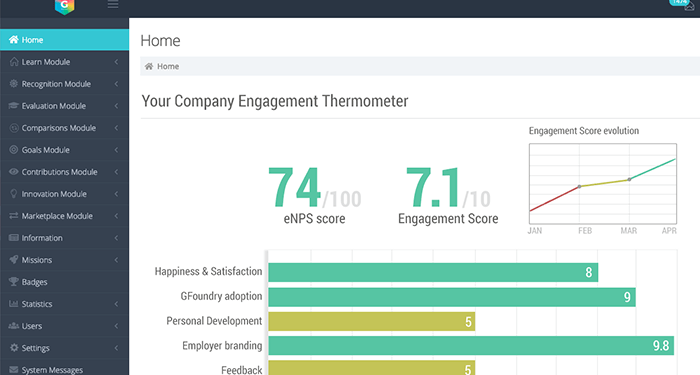700x375 pixels.
Task: Expand the Recognition Module chevron
Action: click(x=116, y=83)
